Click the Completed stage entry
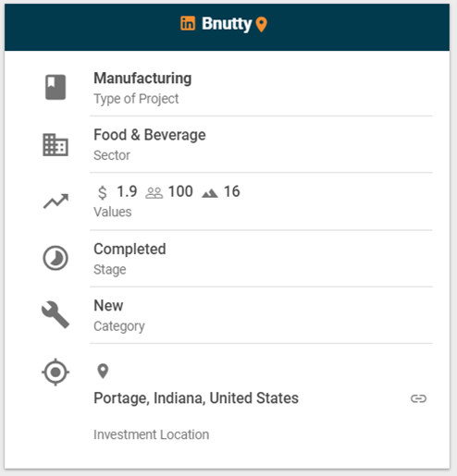Image resolution: width=457 pixels, height=476 pixels. [130, 249]
